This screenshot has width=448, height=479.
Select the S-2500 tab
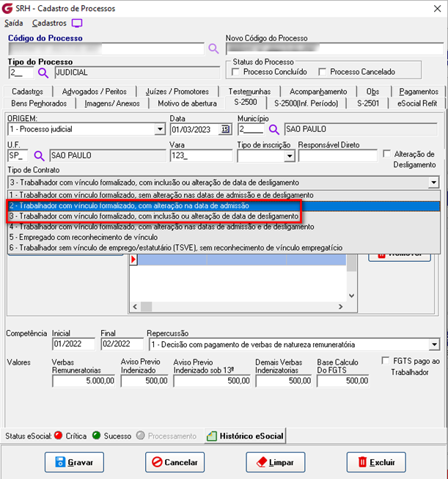pos(246,103)
